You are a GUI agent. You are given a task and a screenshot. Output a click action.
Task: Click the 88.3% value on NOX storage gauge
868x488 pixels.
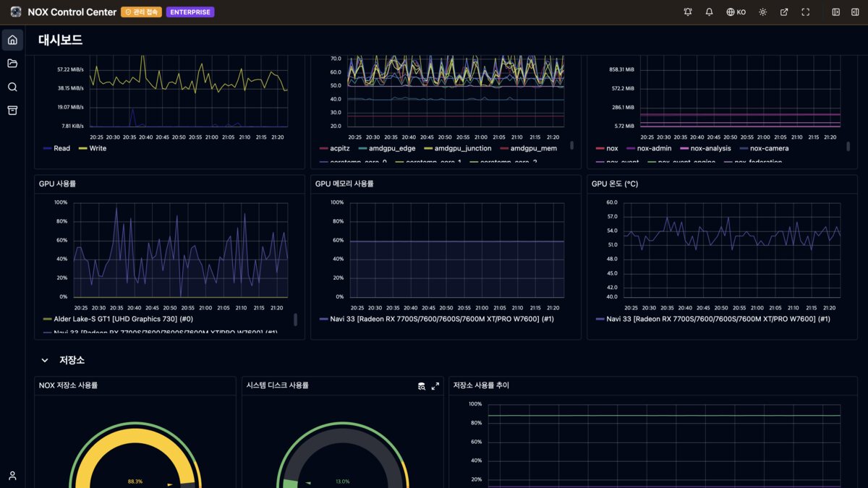point(135,481)
